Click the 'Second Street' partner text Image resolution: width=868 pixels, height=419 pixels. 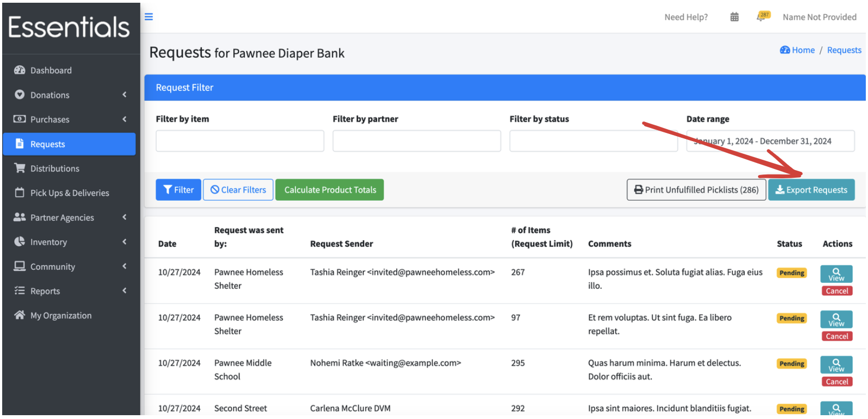point(240,408)
